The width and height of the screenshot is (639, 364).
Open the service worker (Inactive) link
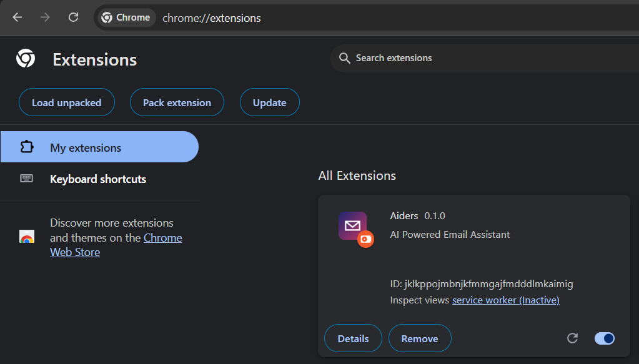506,300
